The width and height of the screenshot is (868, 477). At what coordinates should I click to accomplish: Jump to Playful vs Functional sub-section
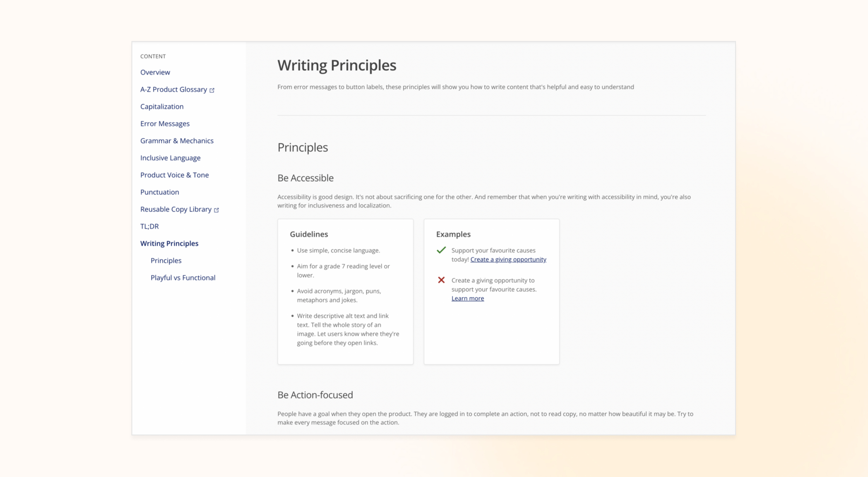pyautogui.click(x=183, y=278)
